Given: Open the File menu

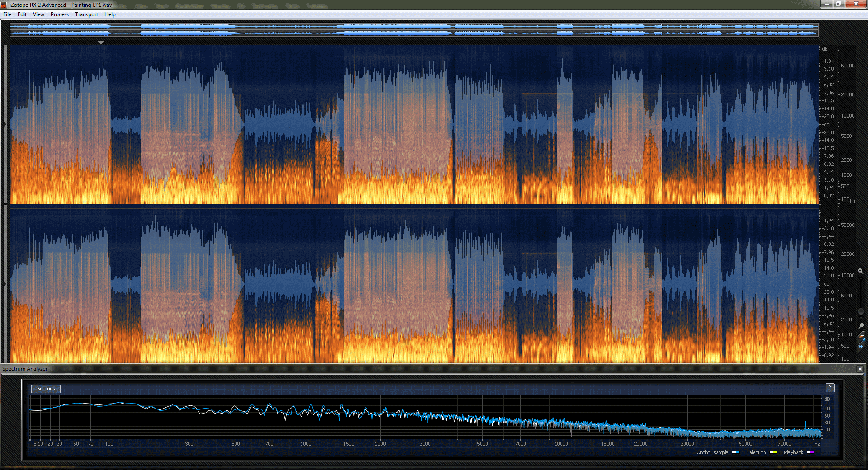Looking at the screenshot, I should pos(7,14).
